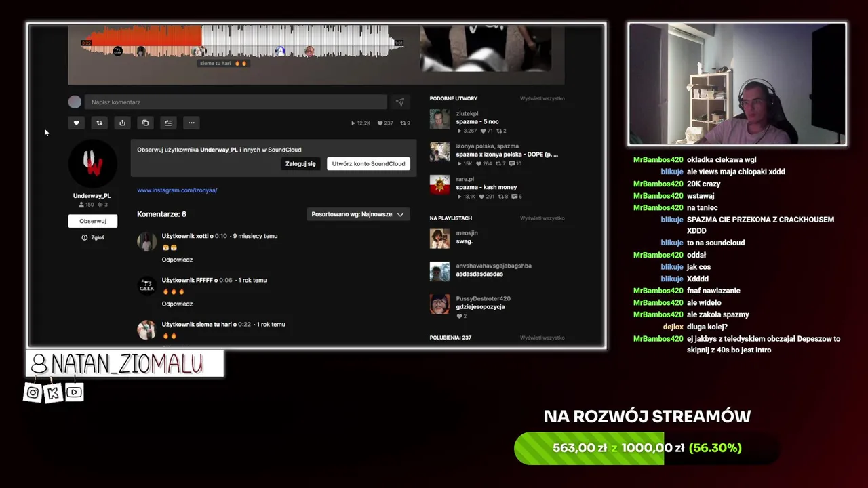Click the 150 followers count under Underway_PL
Image resolution: width=868 pixels, height=488 pixels.
tap(87, 205)
